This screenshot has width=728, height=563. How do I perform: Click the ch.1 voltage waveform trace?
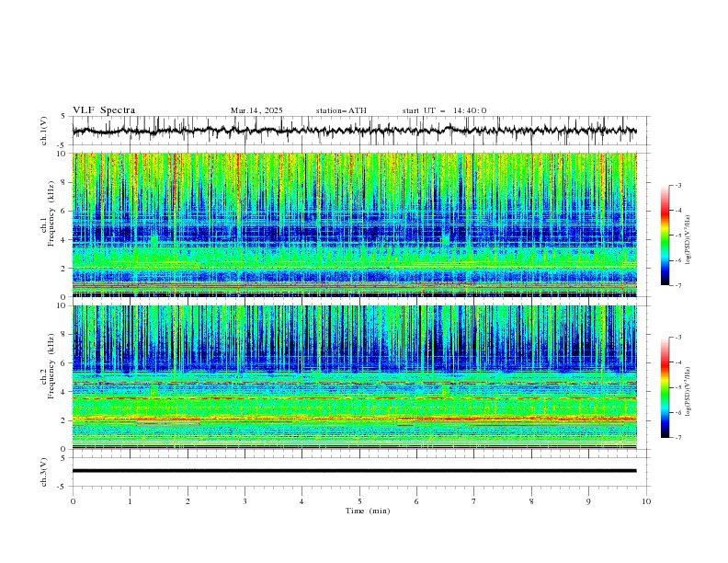click(354, 131)
